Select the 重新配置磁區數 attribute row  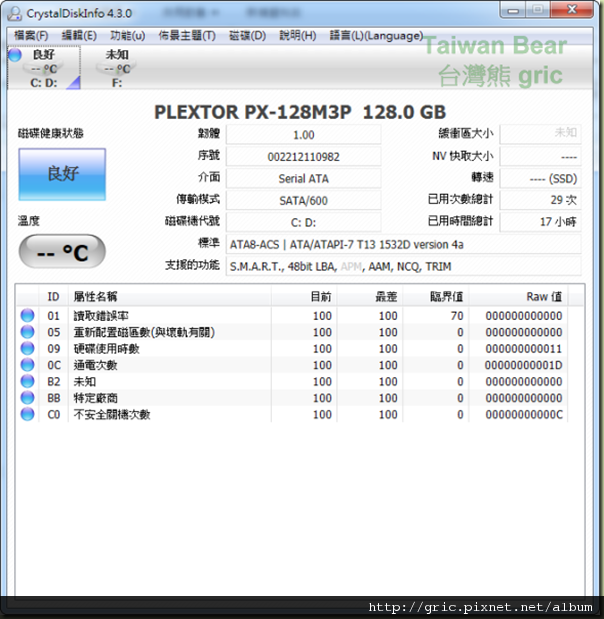292,332
